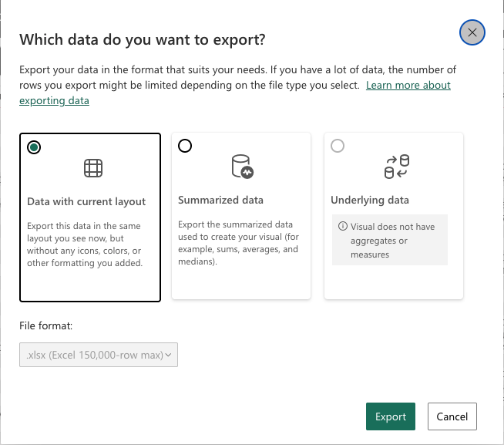This screenshot has width=504, height=445.
Task: Open the Learn more about exporting data link
Action: 408,85
